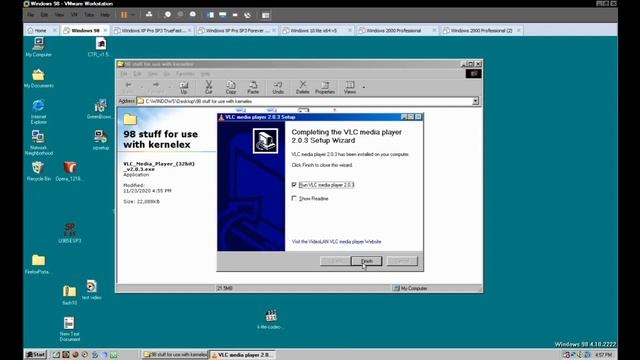Click the Undo icon in Explorer toolbar

point(278,87)
